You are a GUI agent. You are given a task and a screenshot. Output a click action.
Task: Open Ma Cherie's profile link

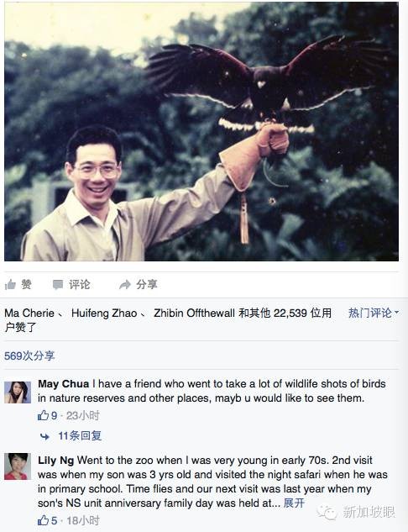coord(29,313)
